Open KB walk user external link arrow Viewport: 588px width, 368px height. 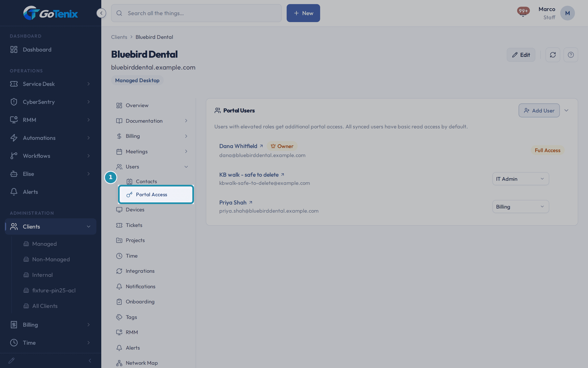pos(283,175)
